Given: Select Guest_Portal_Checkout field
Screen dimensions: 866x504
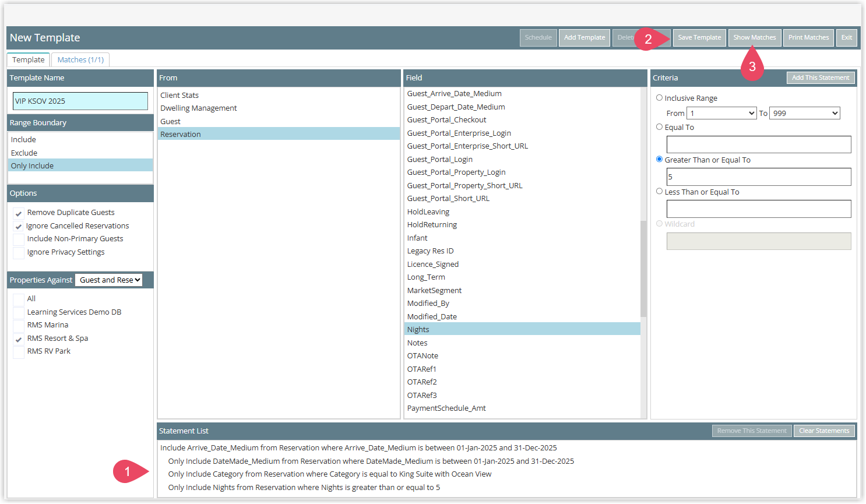Looking at the screenshot, I should click(x=522, y=120).
